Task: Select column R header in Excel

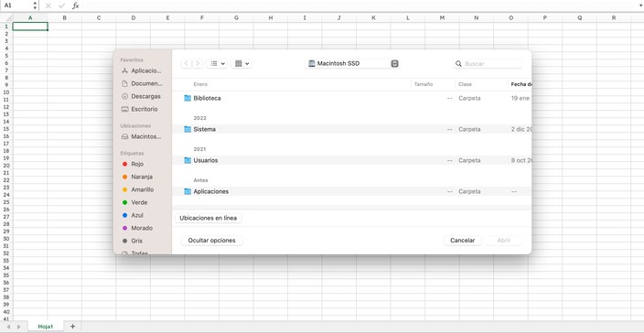Action: pyautogui.click(x=614, y=17)
